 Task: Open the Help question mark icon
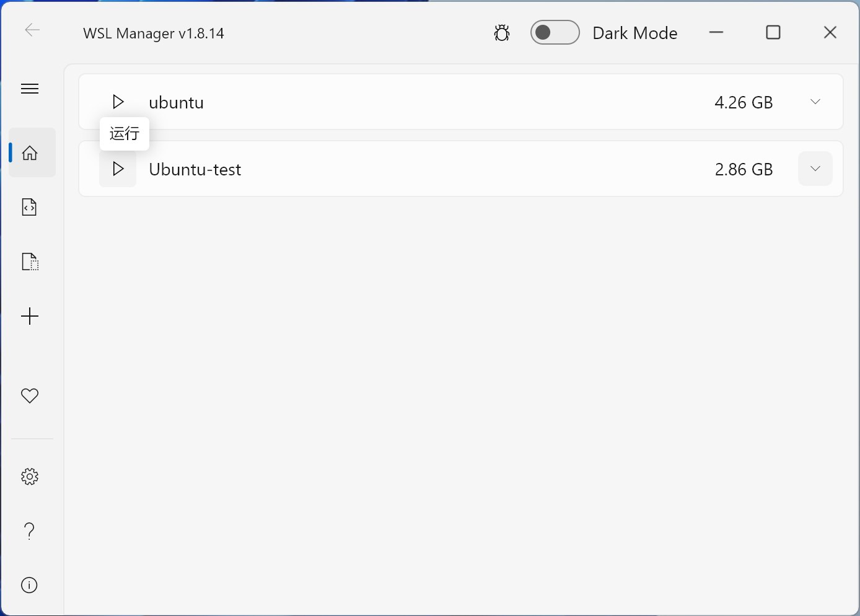coord(29,531)
